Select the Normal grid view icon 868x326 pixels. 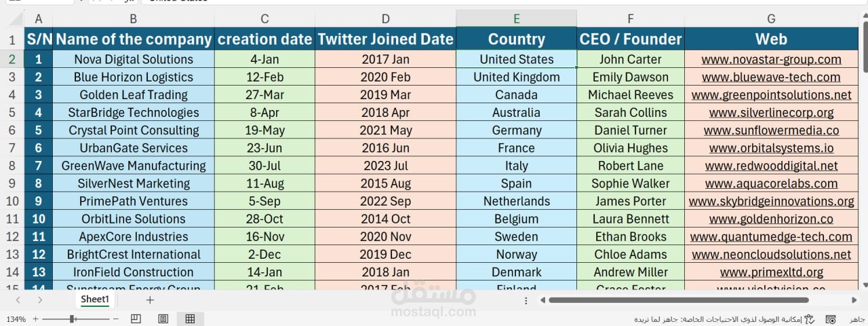pos(190,319)
